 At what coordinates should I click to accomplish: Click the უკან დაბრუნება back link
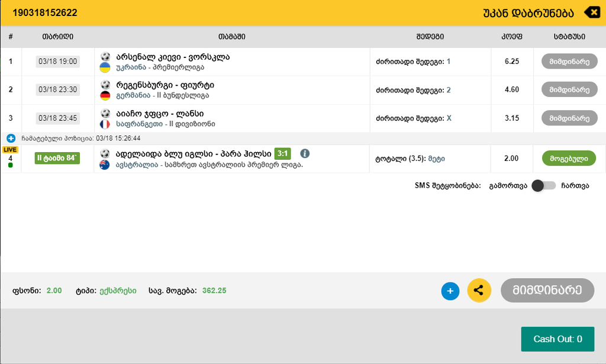[x=528, y=13]
